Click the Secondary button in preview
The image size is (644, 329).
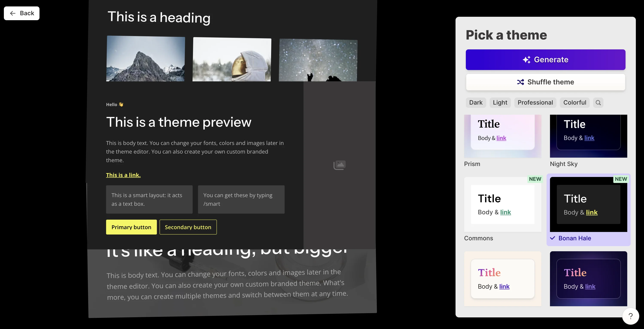pyautogui.click(x=188, y=227)
